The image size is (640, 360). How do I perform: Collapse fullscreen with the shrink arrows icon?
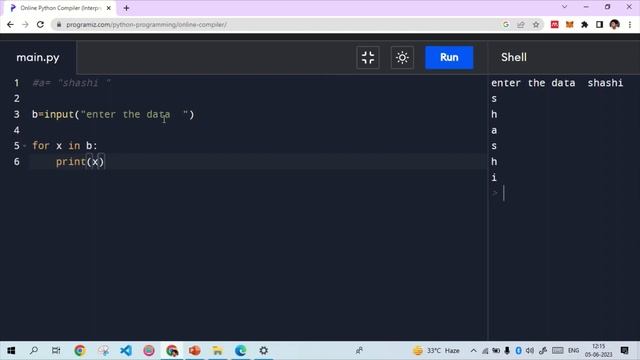(368, 58)
